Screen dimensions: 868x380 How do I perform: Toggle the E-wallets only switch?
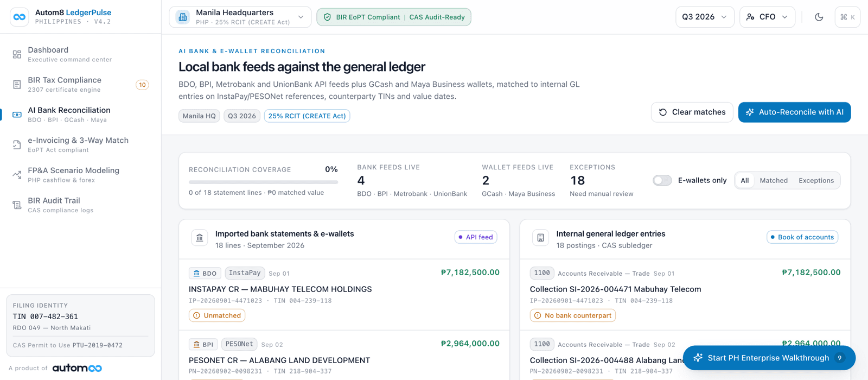662,180
